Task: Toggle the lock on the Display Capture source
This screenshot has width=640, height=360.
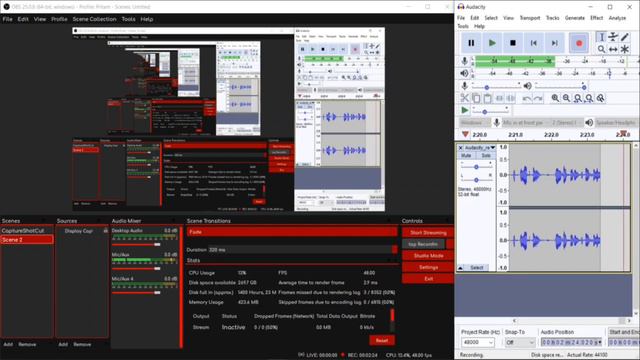Action: pos(105,231)
